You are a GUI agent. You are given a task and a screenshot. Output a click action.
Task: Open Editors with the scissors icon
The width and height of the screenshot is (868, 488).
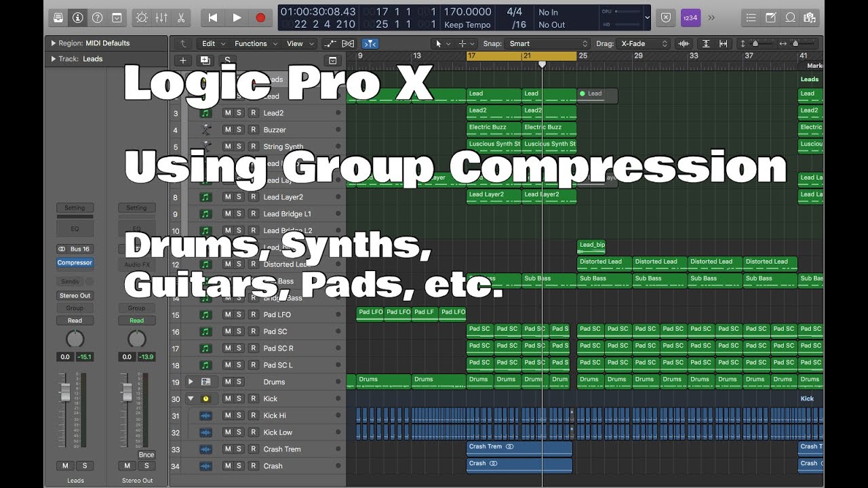pos(180,18)
